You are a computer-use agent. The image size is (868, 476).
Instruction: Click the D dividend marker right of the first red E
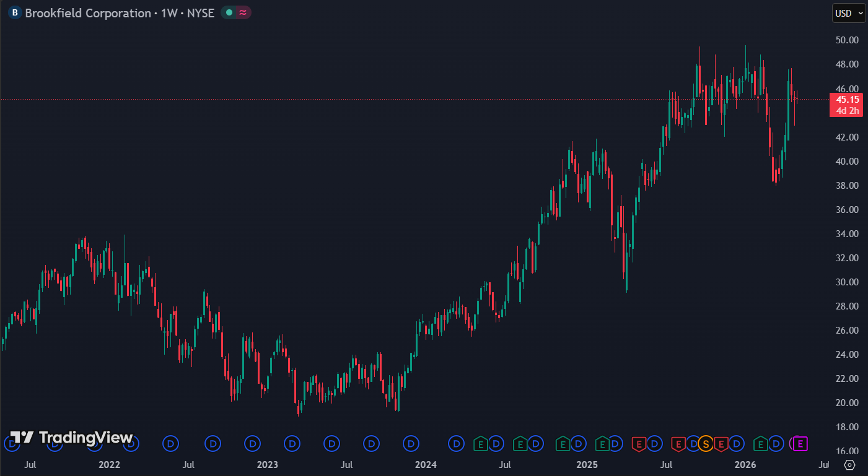coord(654,443)
